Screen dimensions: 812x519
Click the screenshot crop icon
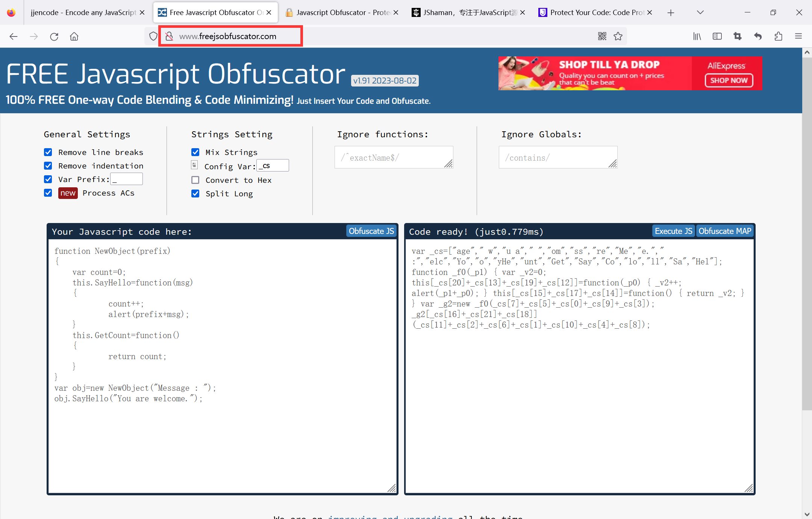[737, 36]
